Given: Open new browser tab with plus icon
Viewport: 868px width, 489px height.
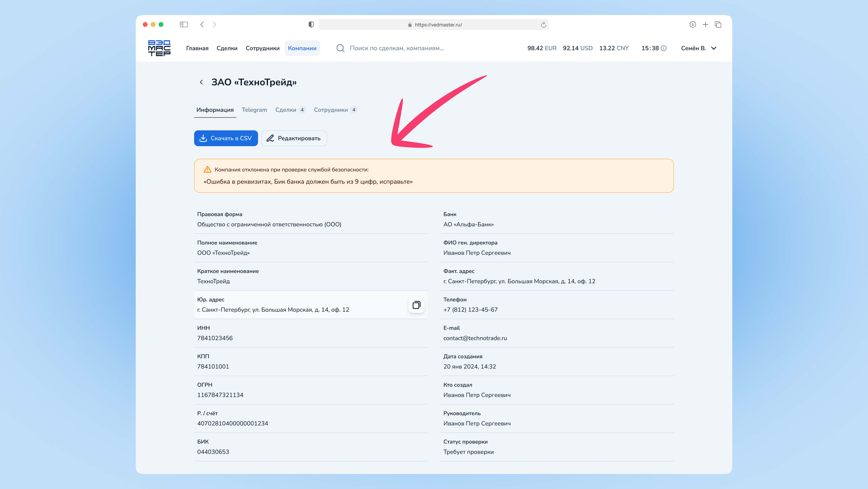Looking at the screenshot, I should [705, 24].
